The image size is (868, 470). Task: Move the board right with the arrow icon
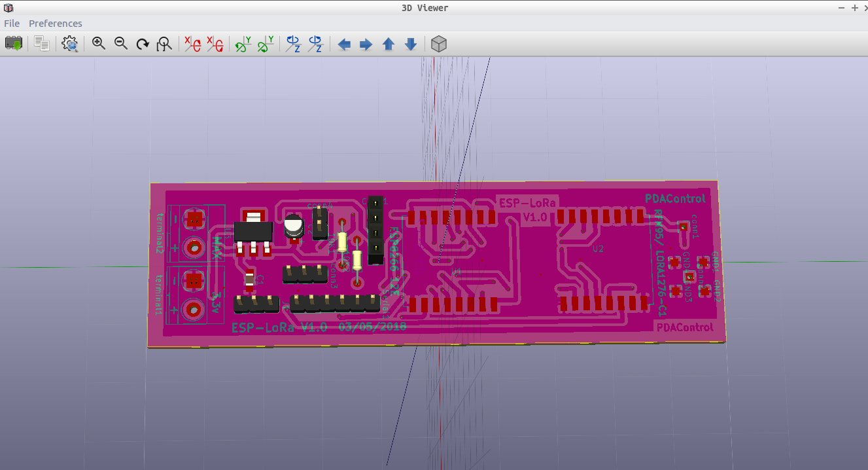(366, 45)
